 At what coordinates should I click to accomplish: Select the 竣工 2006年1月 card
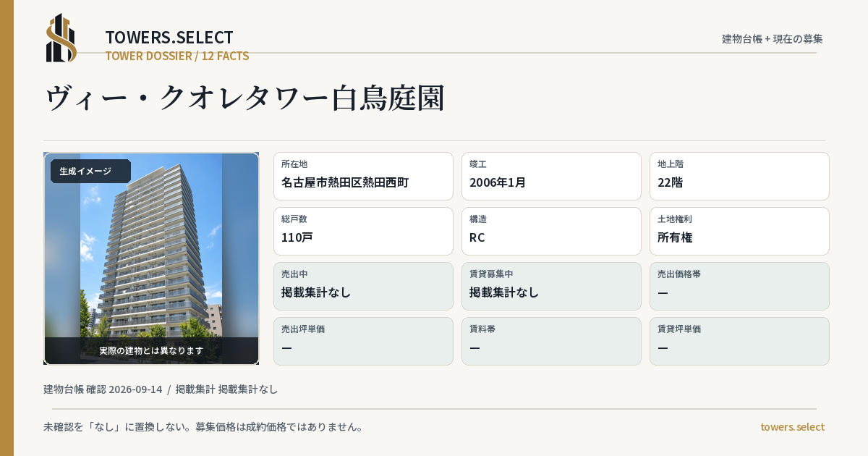pos(551,176)
